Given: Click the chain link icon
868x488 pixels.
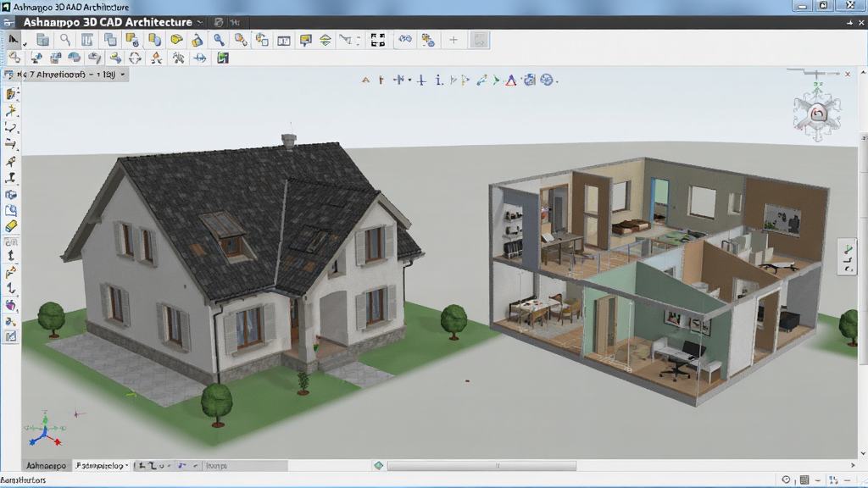Looking at the screenshot, I should (x=15, y=58).
